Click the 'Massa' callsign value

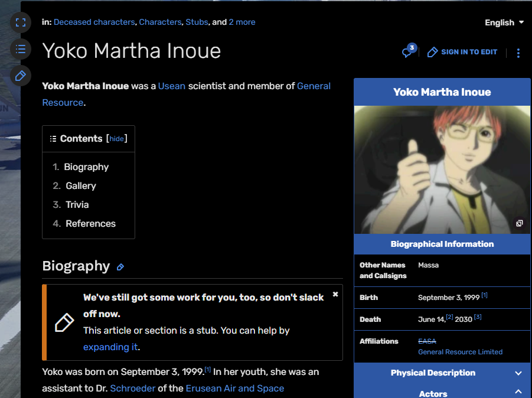coord(428,265)
